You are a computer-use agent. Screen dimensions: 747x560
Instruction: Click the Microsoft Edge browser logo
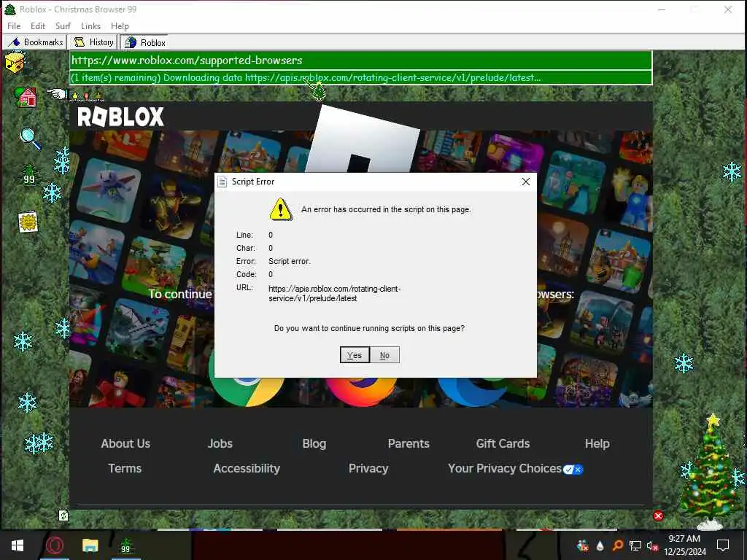point(472,392)
